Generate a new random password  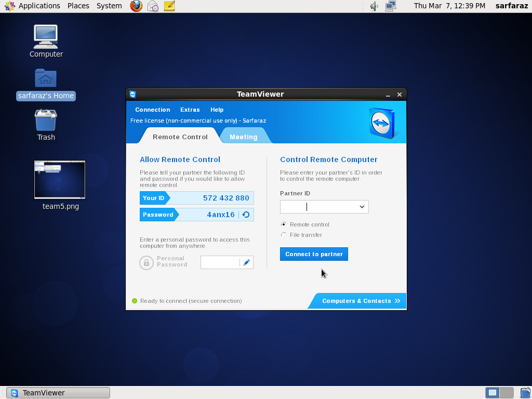(246, 215)
